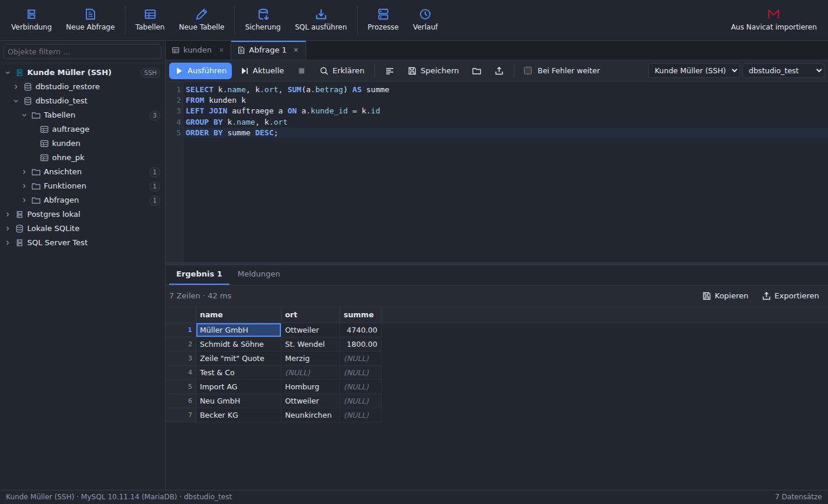Run the query with Ausführen
828x504 pixels.
(x=200, y=71)
